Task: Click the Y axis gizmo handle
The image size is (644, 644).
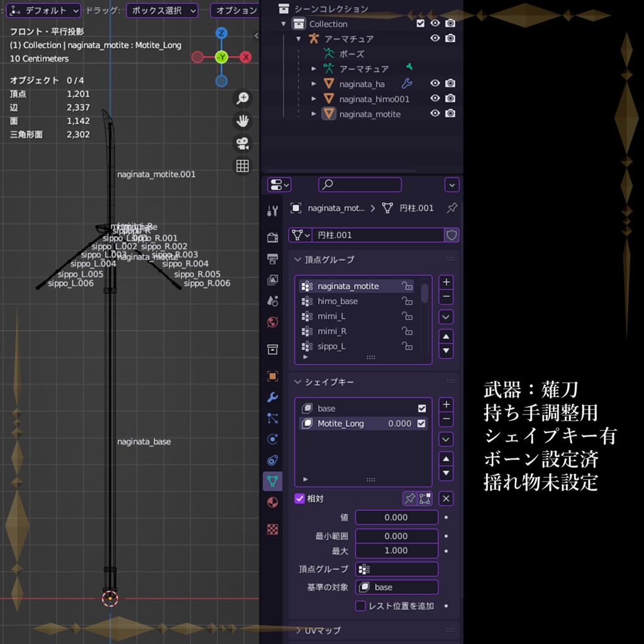Action: pos(221,57)
